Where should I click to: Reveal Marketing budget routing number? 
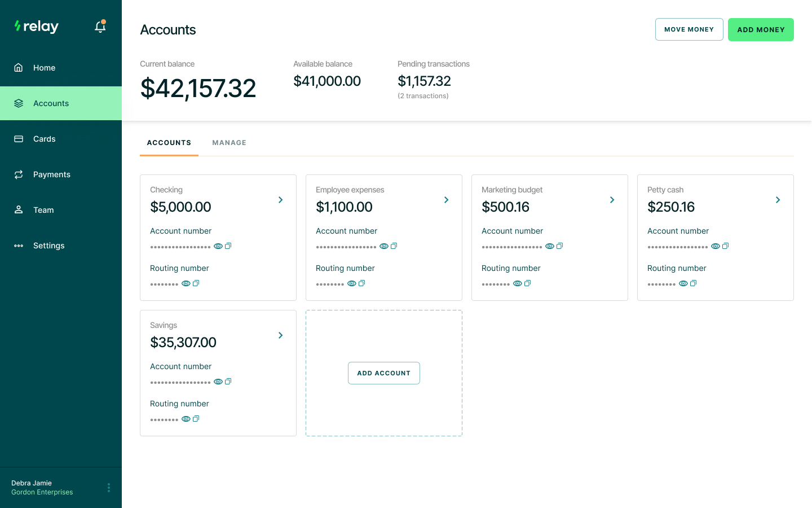point(518,283)
